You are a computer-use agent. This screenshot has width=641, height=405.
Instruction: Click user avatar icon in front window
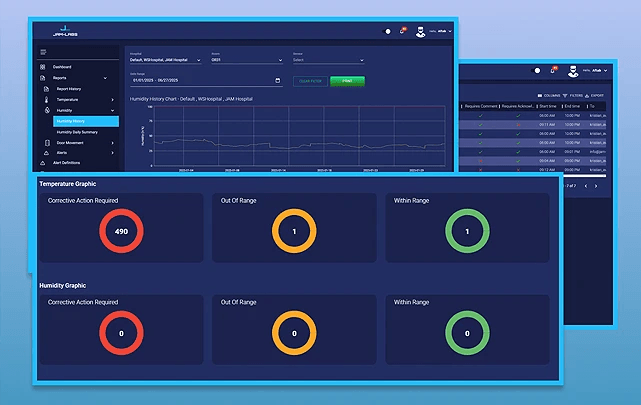419,31
